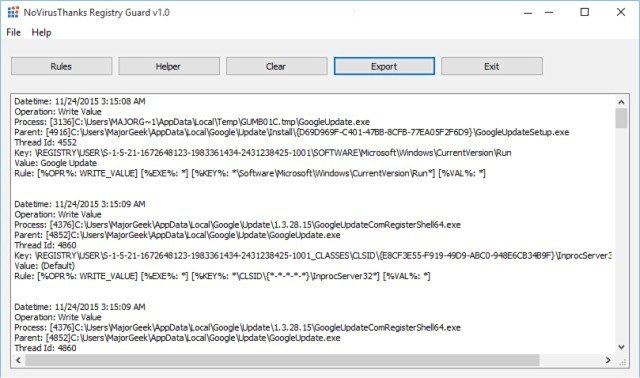The height and width of the screenshot is (378, 640).
Task: Open the File menu
Action: [13, 32]
